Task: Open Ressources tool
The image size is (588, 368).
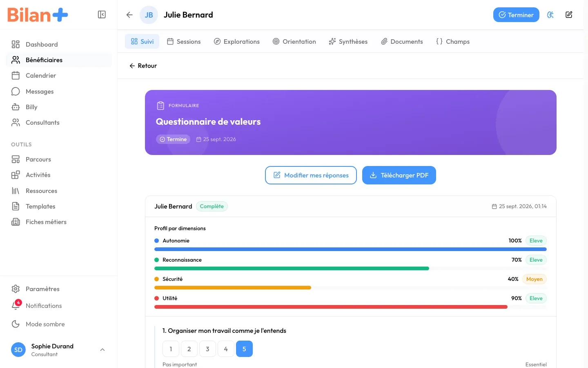Action: [59, 191]
